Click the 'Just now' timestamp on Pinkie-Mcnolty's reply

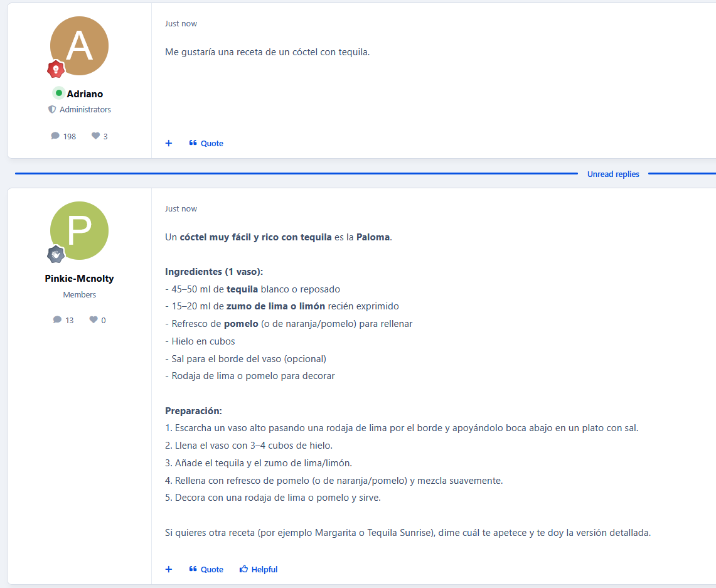181,209
